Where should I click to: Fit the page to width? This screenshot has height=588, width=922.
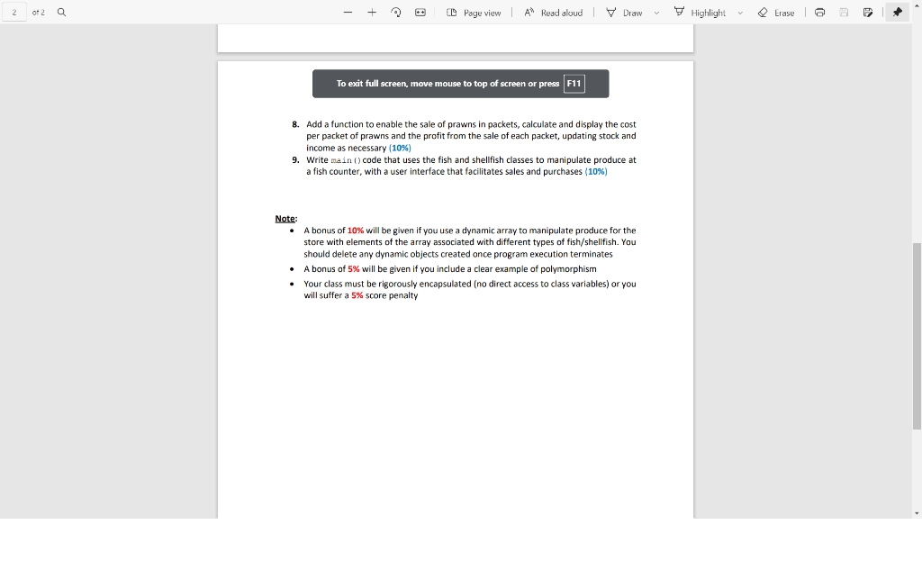coord(420,12)
